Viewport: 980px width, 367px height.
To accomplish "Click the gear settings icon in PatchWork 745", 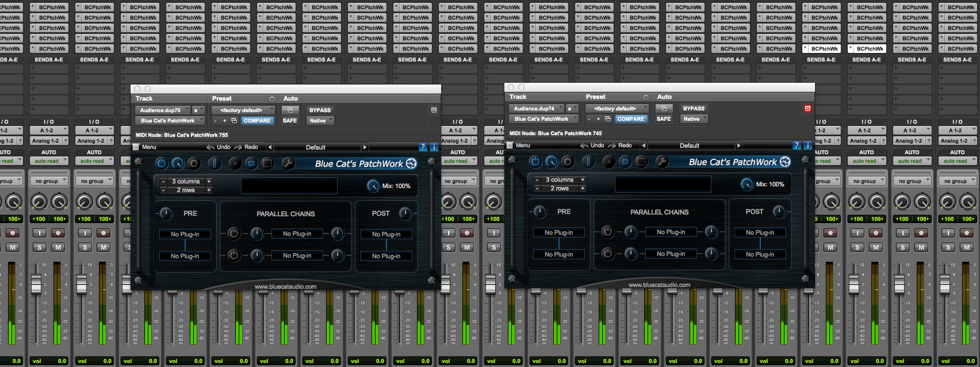I will click(568, 162).
